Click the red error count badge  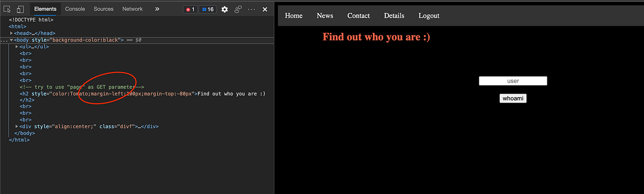(189, 9)
